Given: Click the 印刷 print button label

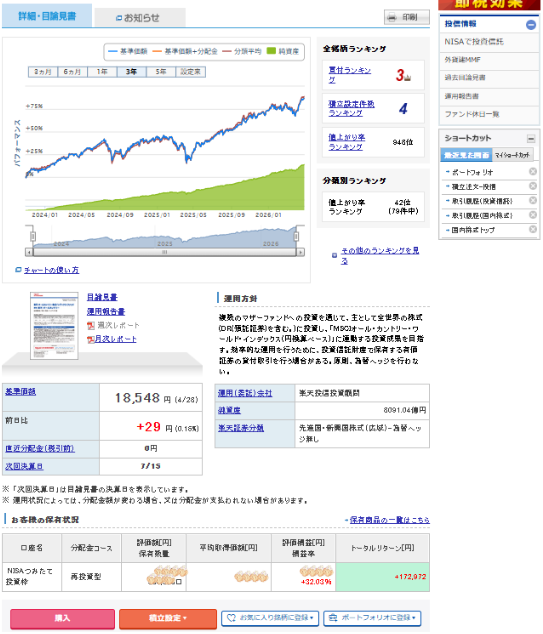Looking at the screenshot, I should pos(410,17).
